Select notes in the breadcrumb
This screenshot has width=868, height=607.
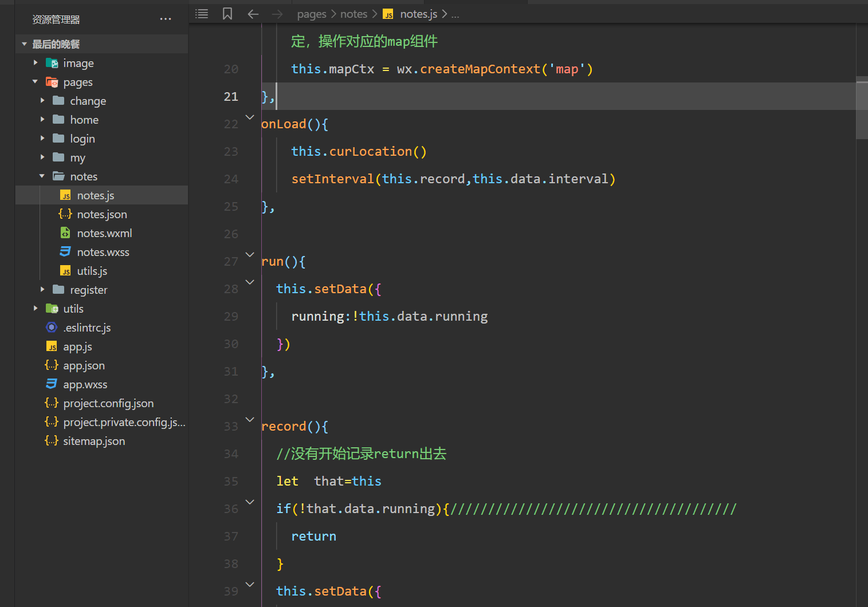coord(354,14)
